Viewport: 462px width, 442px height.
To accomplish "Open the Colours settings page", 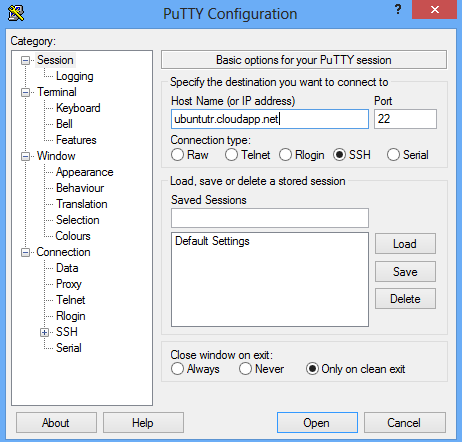I will [x=73, y=236].
